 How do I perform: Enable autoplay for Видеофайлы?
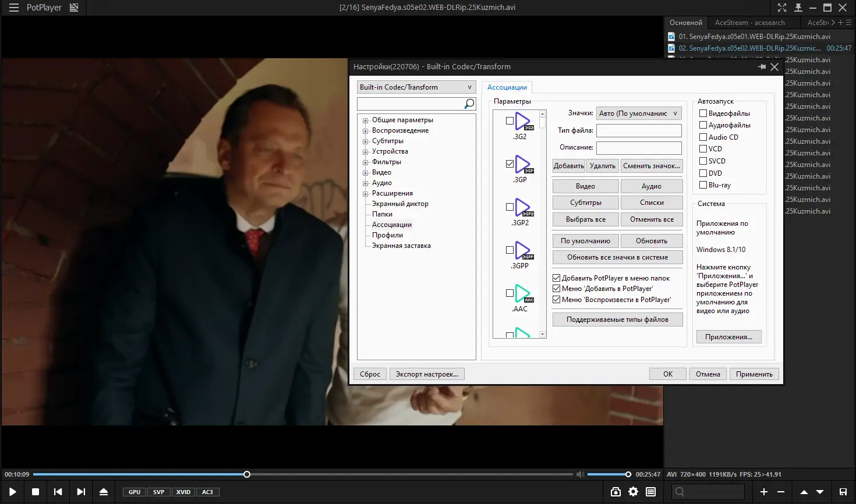click(703, 113)
